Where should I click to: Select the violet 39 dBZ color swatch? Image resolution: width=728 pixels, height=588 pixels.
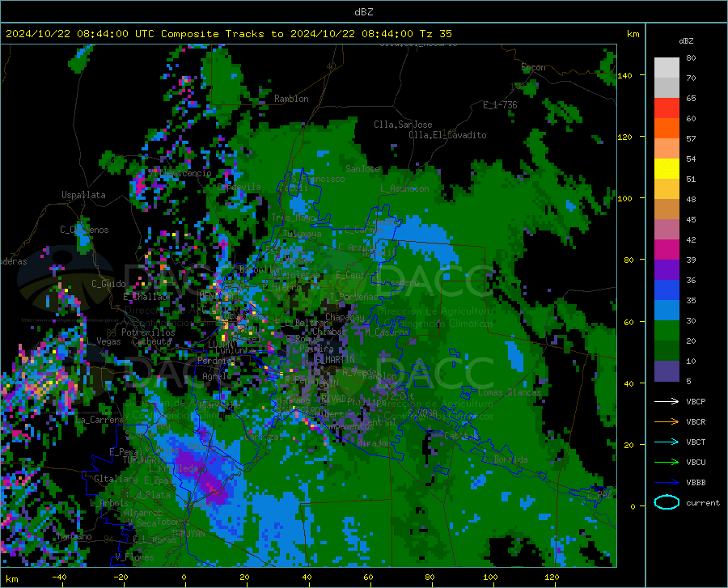[667, 270]
